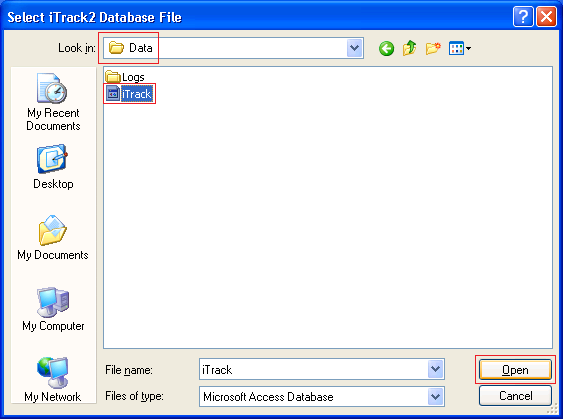
Task: Click the File name text field
Action: point(313,369)
